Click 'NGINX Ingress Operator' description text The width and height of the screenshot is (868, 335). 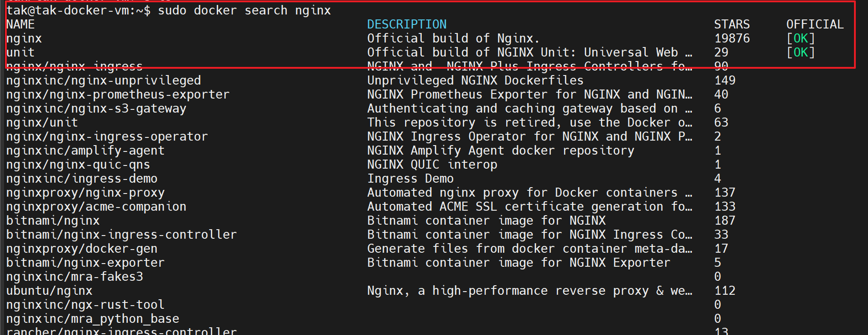click(x=530, y=137)
